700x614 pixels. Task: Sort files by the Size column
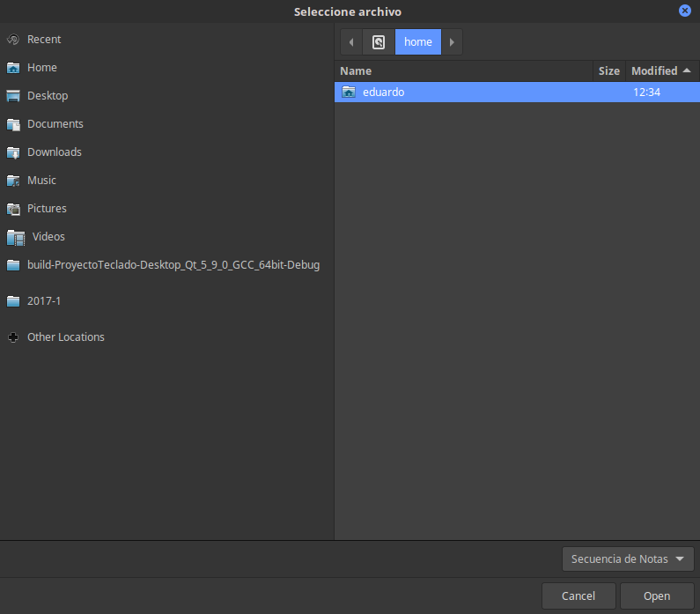[609, 71]
